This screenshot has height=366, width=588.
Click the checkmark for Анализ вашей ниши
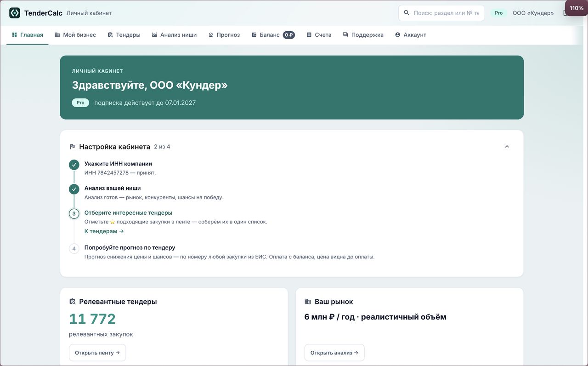[x=74, y=189]
